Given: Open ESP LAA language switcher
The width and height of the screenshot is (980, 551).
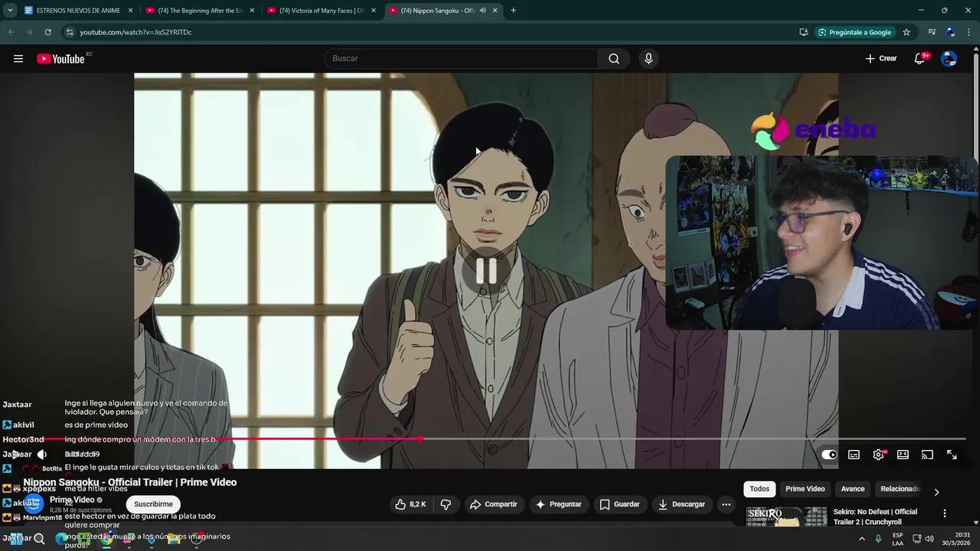Looking at the screenshot, I should (898, 539).
